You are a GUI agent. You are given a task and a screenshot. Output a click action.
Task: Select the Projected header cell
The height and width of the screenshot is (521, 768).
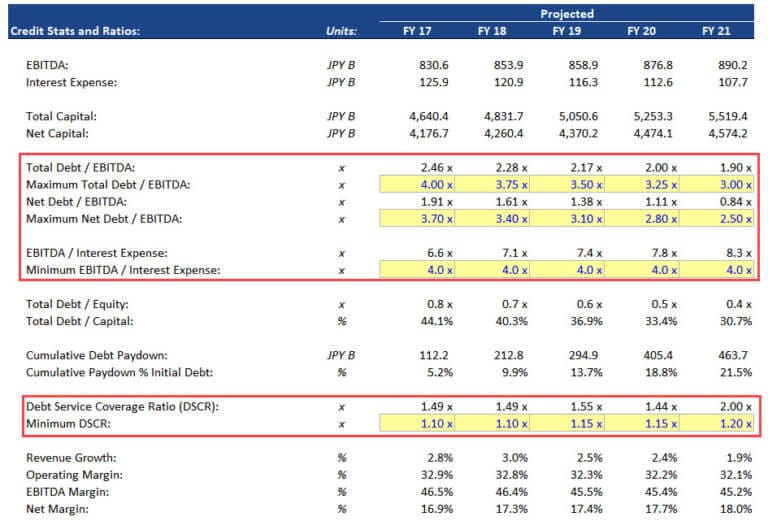coord(566,14)
